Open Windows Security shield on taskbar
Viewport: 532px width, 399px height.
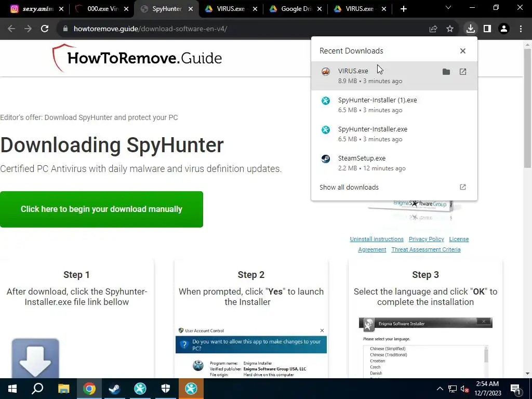click(166, 389)
